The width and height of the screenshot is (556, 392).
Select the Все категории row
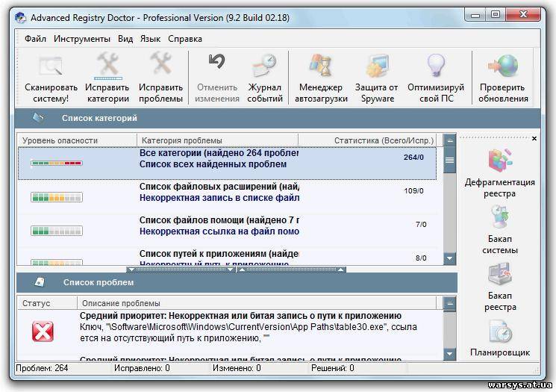tap(228, 163)
